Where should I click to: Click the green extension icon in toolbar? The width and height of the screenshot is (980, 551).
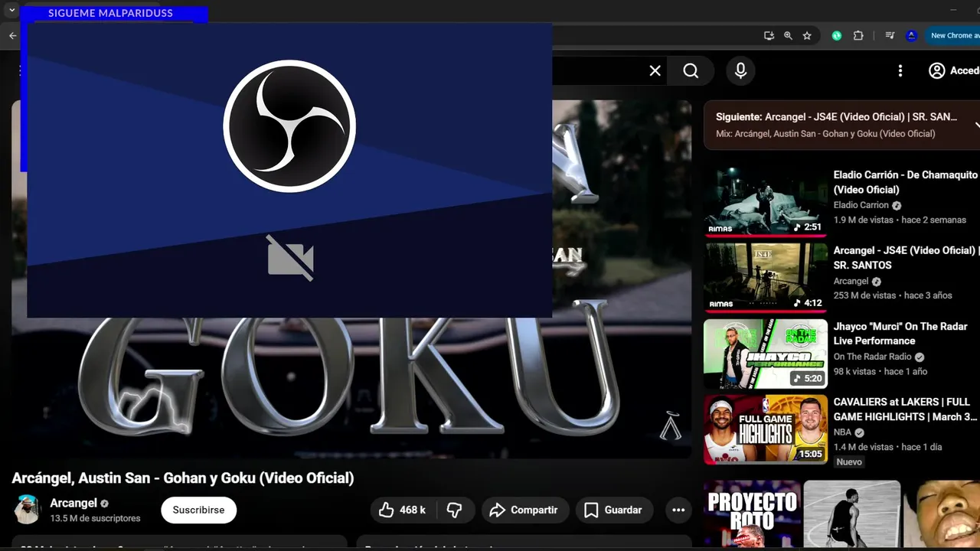(837, 35)
